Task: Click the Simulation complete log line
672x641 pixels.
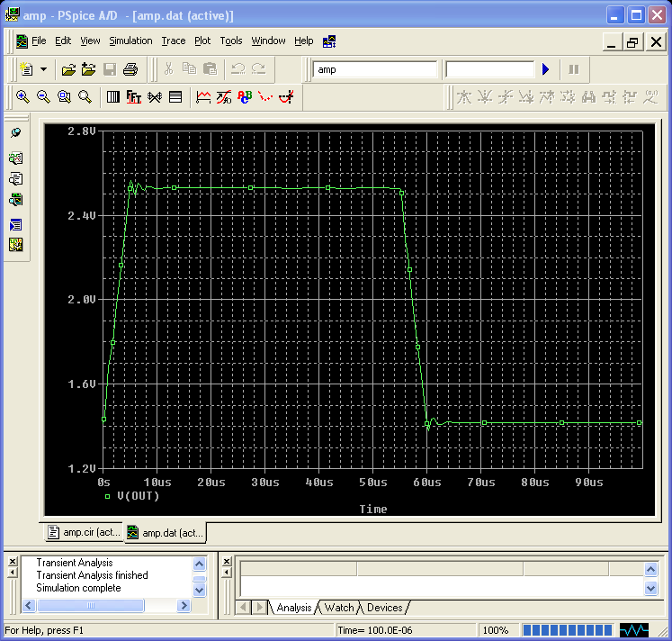Action: point(78,588)
